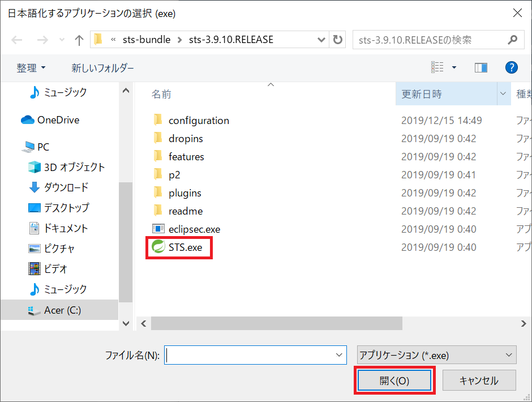The width and height of the screenshot is (532, 402).
Task: Click navigation pane scroll up arrow
Action: click(x=126, y=91)
